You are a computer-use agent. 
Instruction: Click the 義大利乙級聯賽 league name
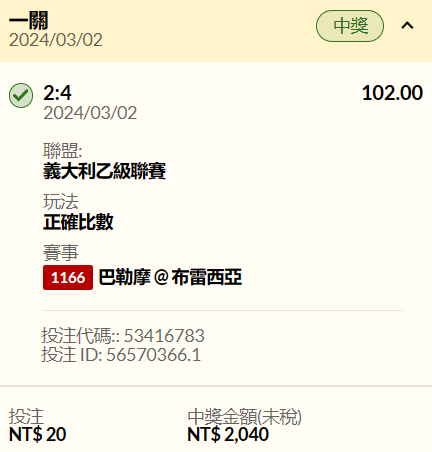click(x=104, y=171)
